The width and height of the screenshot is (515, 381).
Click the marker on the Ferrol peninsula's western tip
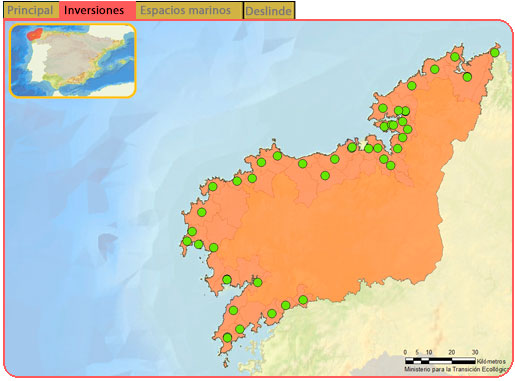[x=383, y=108]
